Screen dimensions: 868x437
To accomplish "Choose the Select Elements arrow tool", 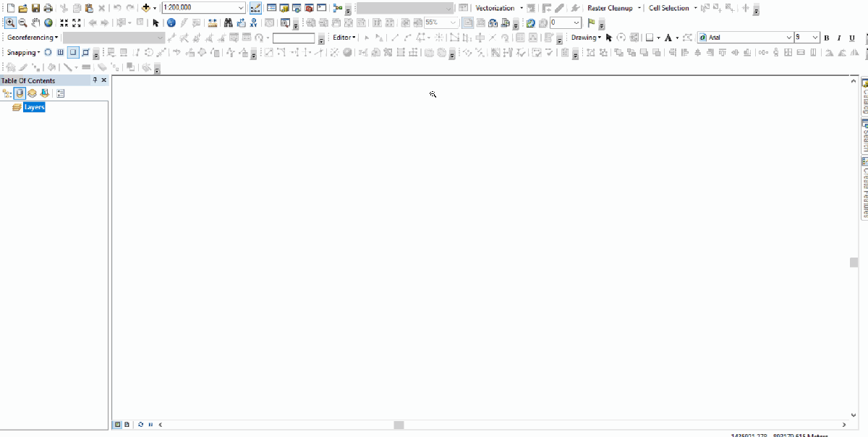I will pos(155,22).
